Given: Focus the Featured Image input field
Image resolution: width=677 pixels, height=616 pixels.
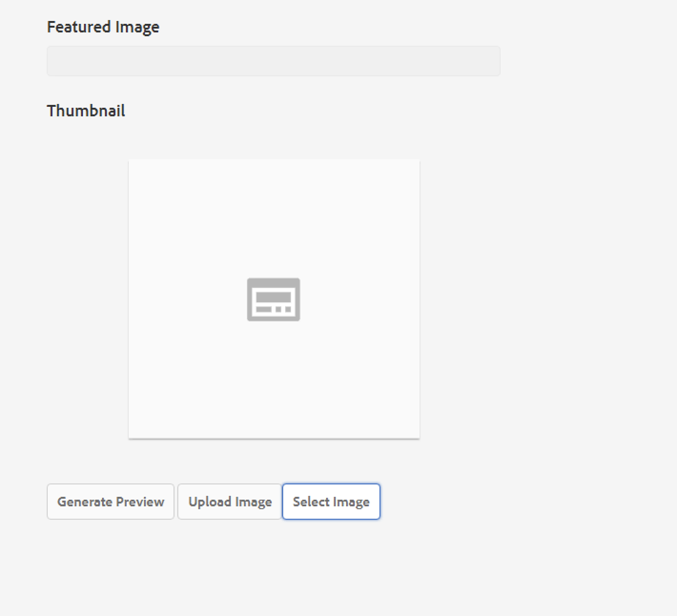Looking at the screenshot, I should pos(274,61).
